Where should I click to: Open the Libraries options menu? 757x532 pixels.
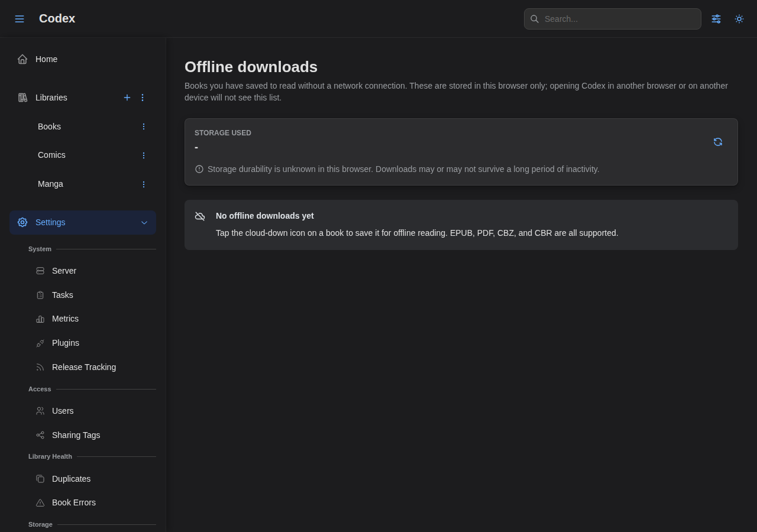(143, 98)
